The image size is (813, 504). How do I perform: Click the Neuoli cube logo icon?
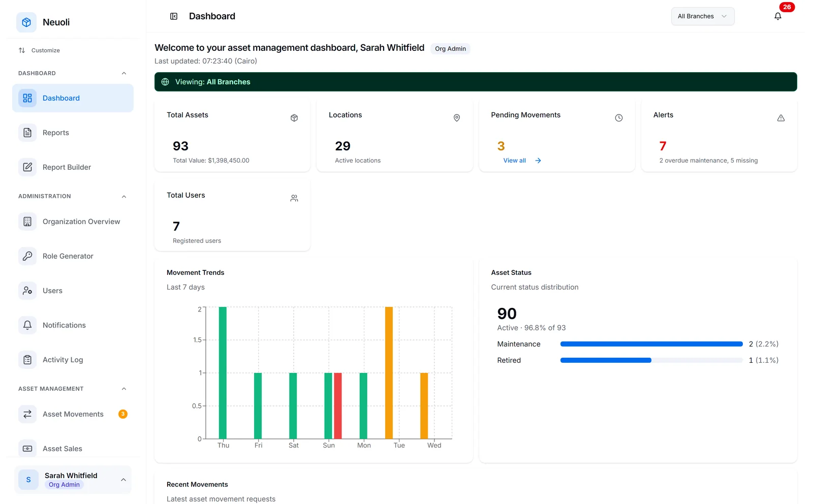[26, 22]
